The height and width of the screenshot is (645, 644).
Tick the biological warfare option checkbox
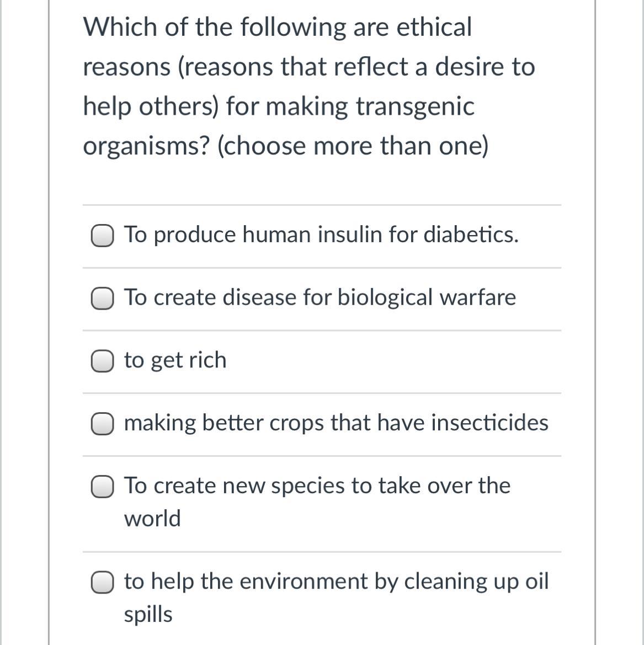102,298
